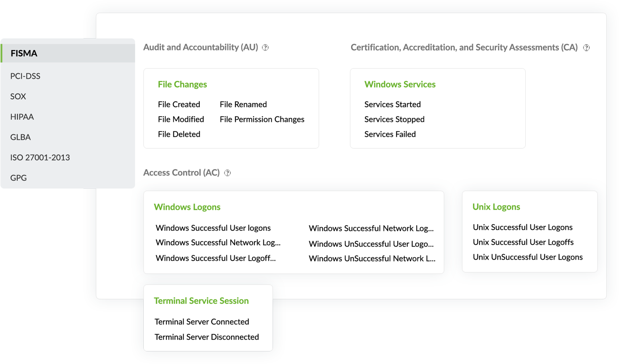The height and width of the screenshot is (364, 619).
Task: Open Windows UnSuccessful Network L... report
Action: pyautogui.click(x=372, y=258)
